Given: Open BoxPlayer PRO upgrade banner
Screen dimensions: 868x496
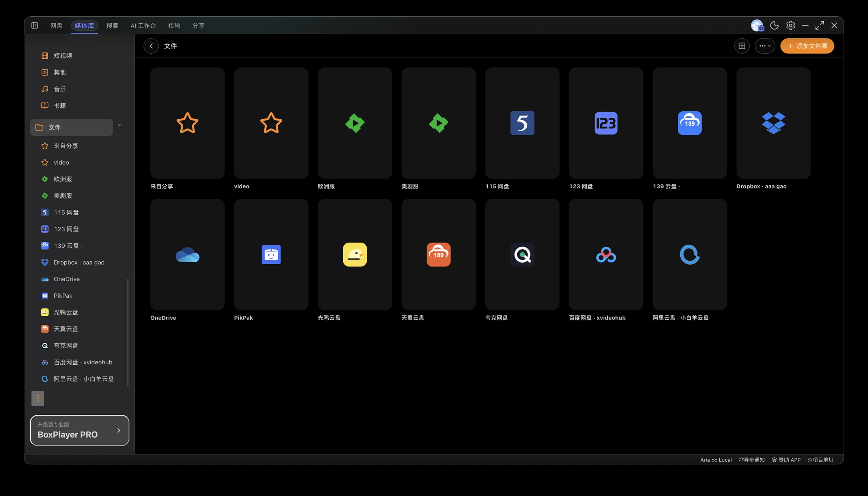Looking at the screenshot, I should [x=79, y=430].
